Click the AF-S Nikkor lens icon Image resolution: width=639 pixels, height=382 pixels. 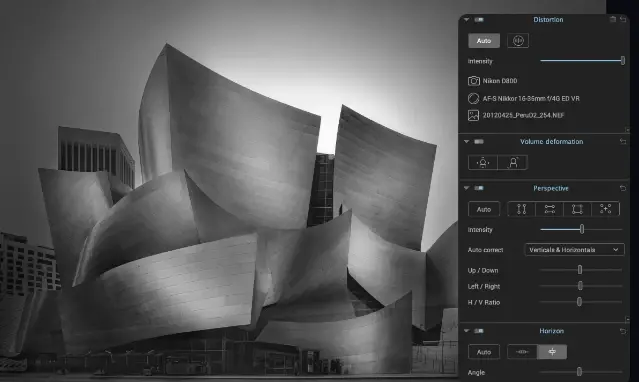pos(474,98)
